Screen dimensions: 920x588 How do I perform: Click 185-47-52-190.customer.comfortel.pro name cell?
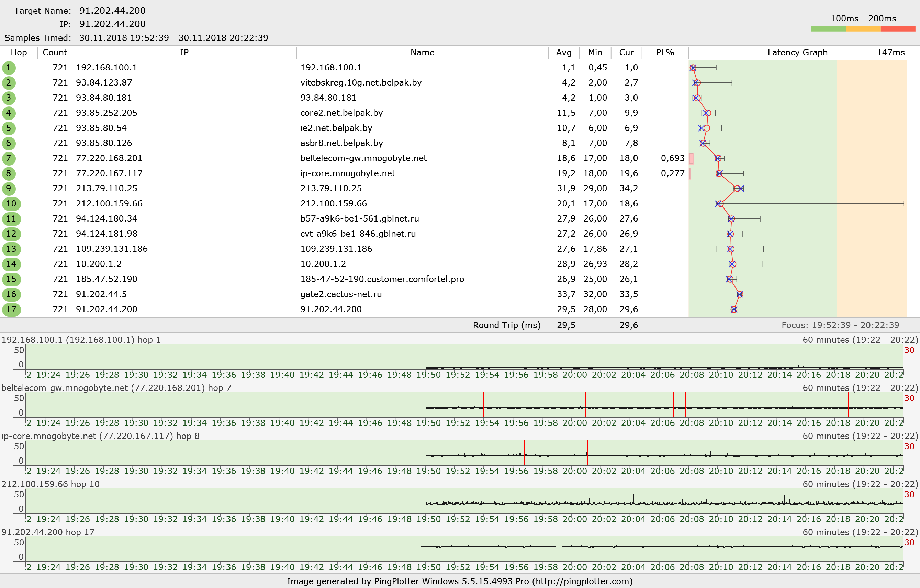[382, 279]
